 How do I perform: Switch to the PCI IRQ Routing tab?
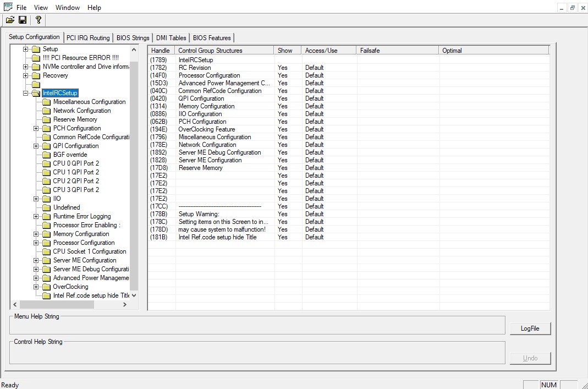tap(88, 38)
